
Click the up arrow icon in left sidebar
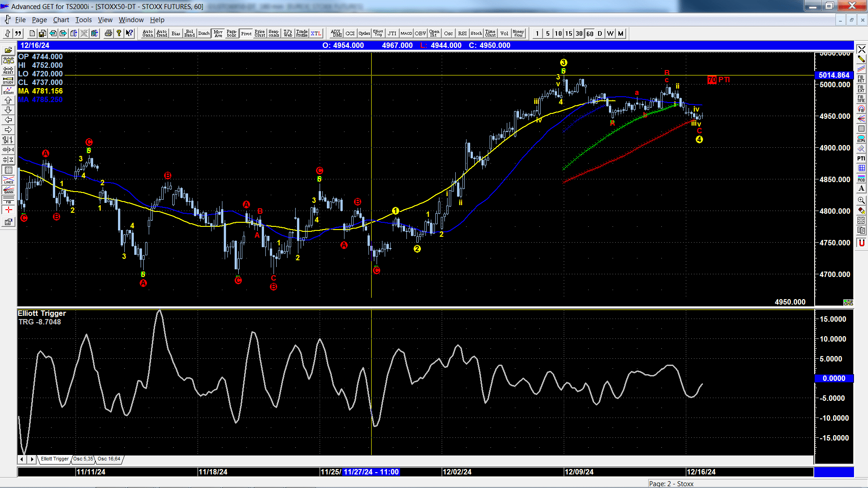8,100
